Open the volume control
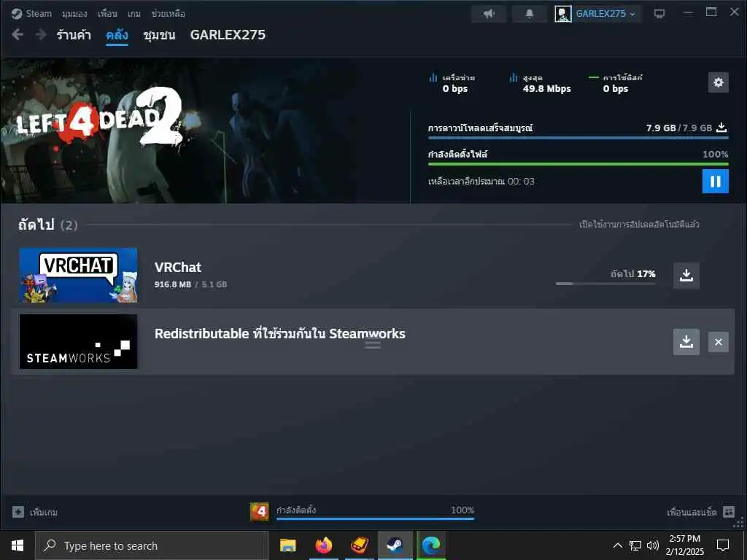Image resolution: width=747 pixels, height=560 pixels. pyautogui.click(x=652, y=545)
